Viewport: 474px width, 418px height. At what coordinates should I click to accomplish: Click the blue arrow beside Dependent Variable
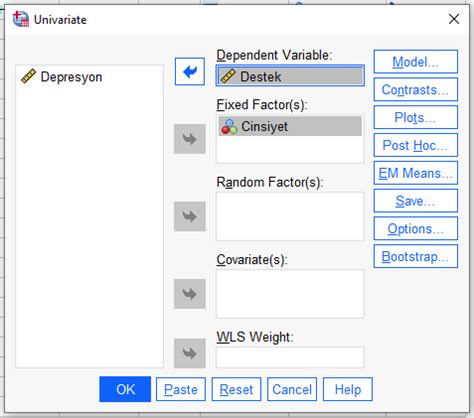point(190,71)
